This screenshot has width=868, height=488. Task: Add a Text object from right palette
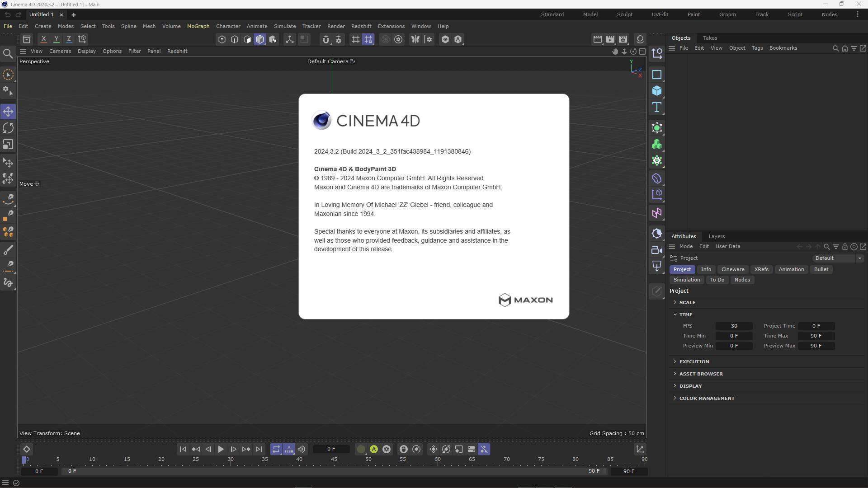pos(657,108)
